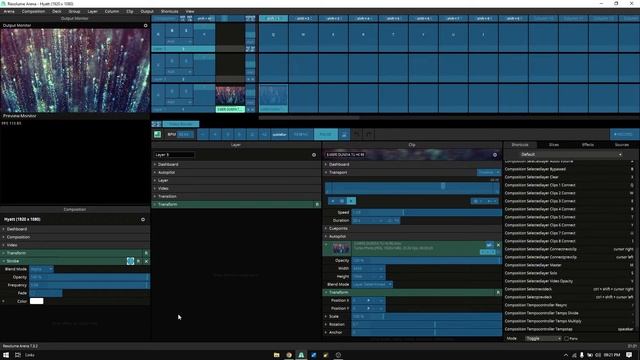Open the Strobe Blend Mode dropdown
Viewport: 640px width, 360px height.
pos(41,269)
